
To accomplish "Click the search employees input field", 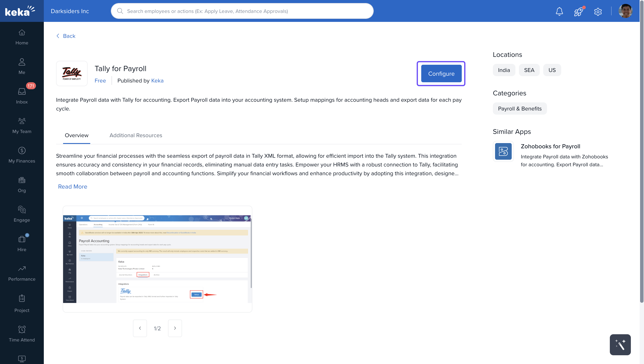I will pos(242,11).
